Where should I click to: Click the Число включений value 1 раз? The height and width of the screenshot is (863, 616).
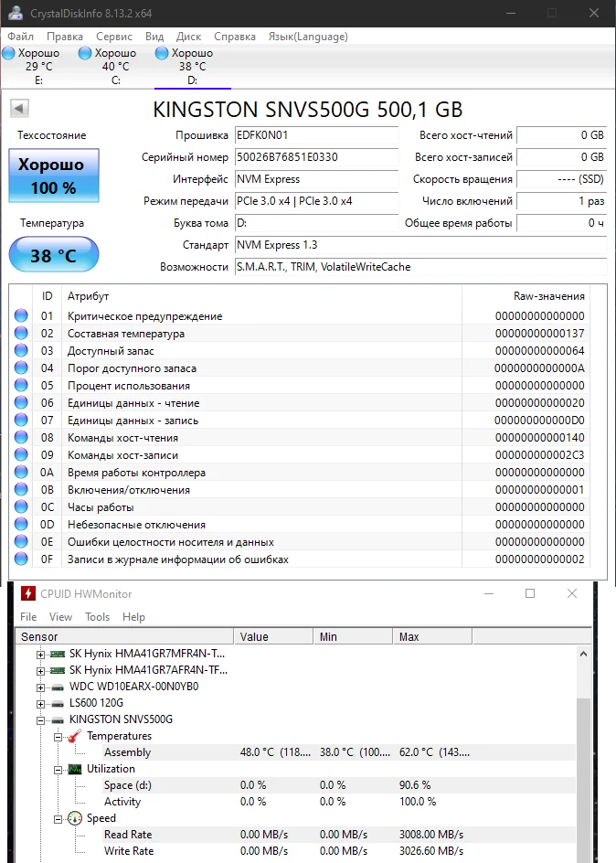(x=561, y=201)
